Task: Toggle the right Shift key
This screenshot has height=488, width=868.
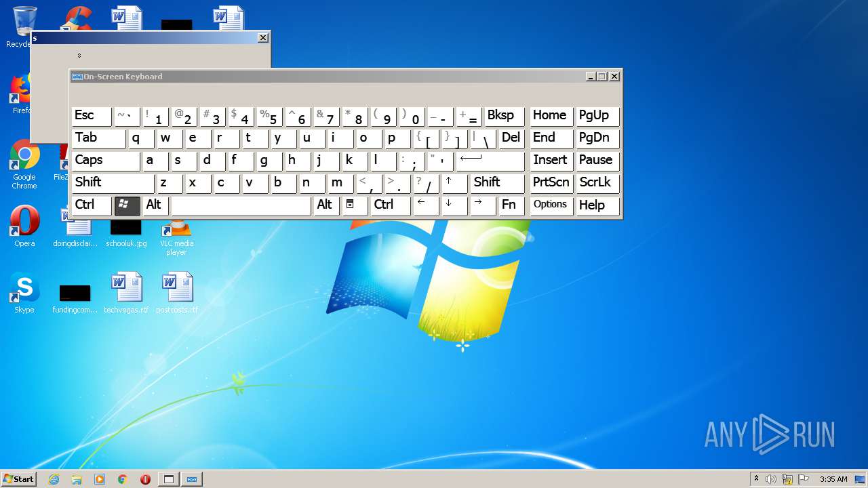Action: tap(497, 183)
